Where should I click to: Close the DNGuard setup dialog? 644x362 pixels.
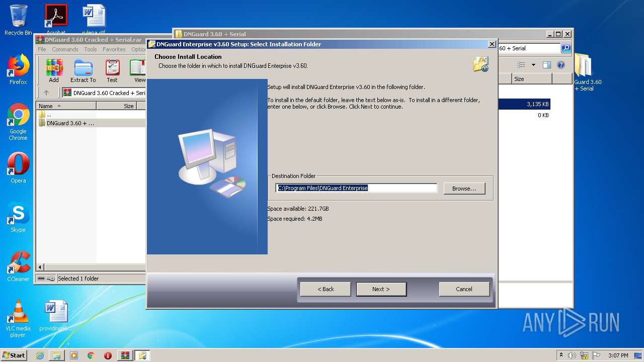pyautogui.click(x=492, y=44)
